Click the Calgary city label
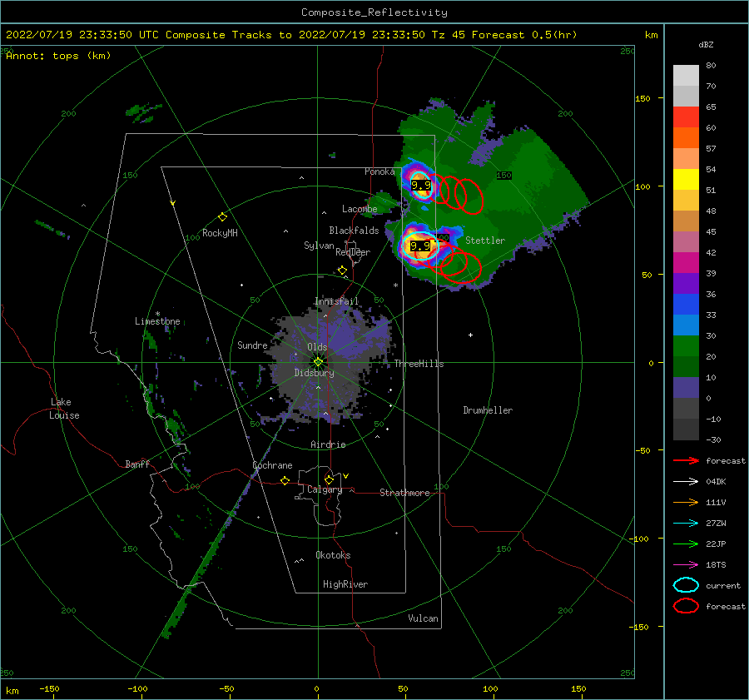The width and height of the screenshot is (749, 700). point(325,489)
